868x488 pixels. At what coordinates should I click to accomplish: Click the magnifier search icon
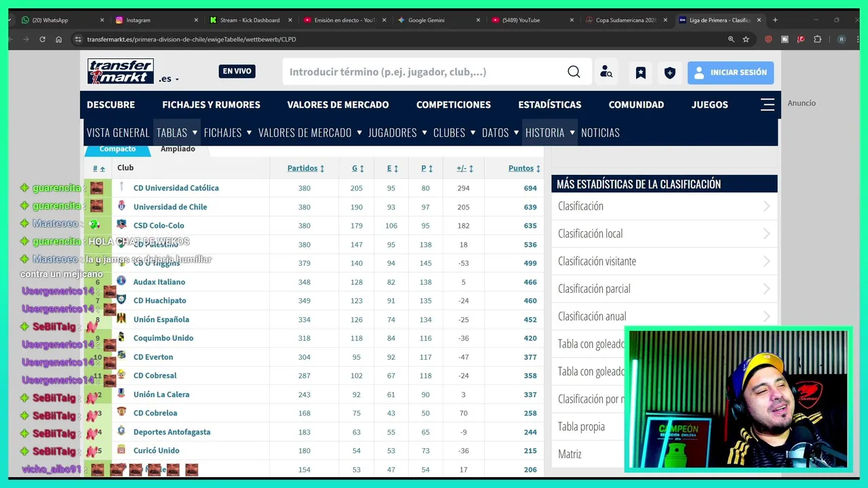574,72
